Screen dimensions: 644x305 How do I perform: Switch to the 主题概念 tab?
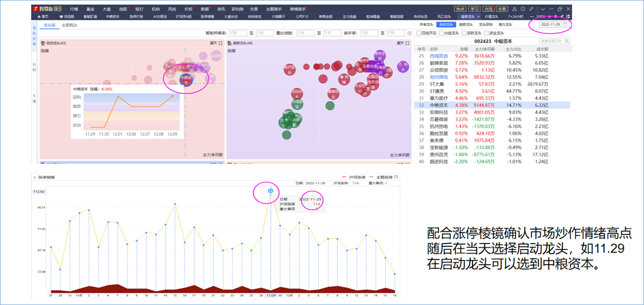(x=69, y=25)
